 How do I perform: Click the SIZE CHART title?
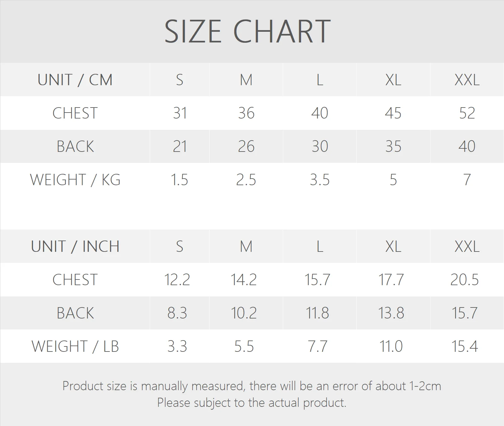[x=247, y=31]
